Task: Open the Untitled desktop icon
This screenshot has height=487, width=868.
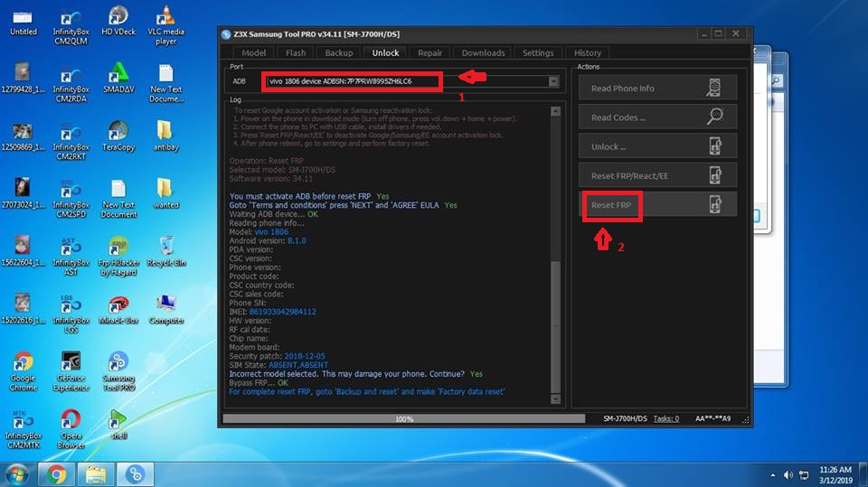Action: [x=23, y=23]
